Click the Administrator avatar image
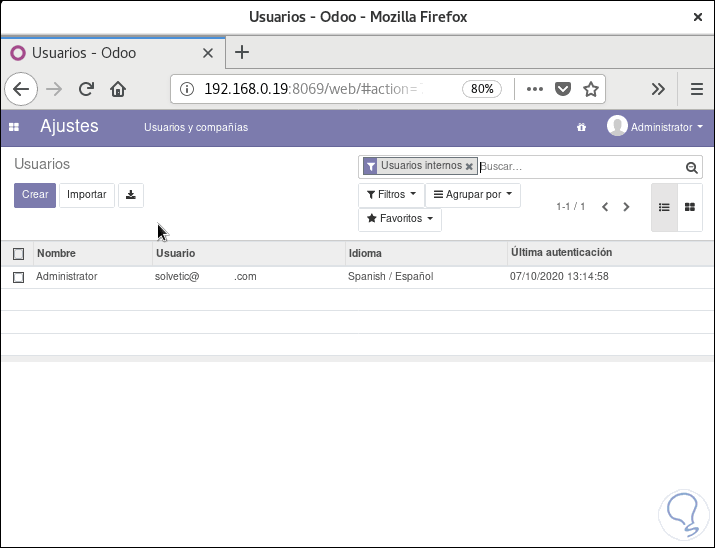This screenshot has width=715, height=548. click(617, 125)
